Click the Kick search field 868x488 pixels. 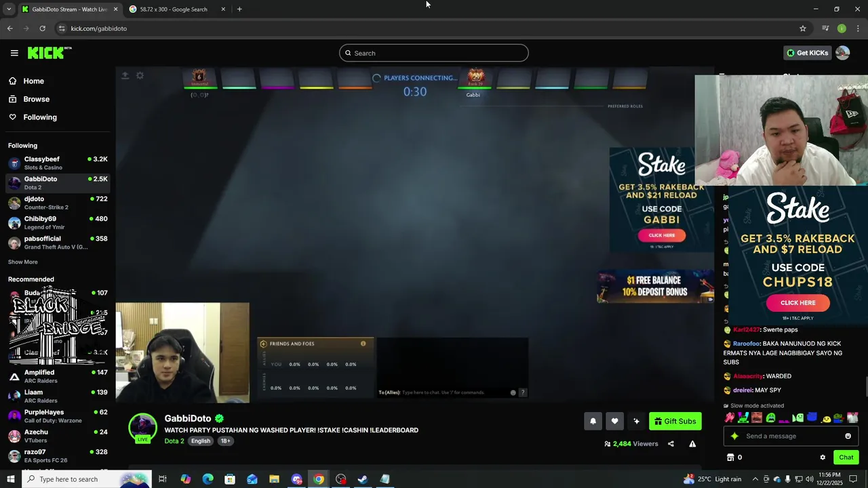point(434,53)
